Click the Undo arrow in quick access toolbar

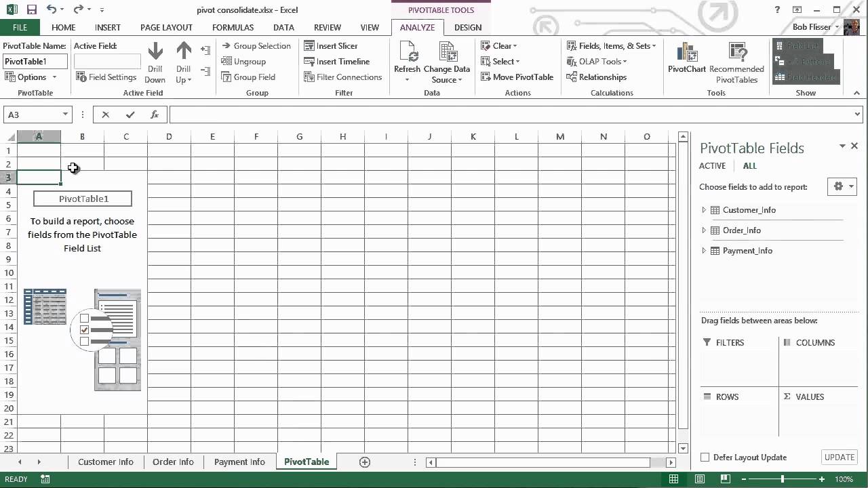click(x=52, y=9)
